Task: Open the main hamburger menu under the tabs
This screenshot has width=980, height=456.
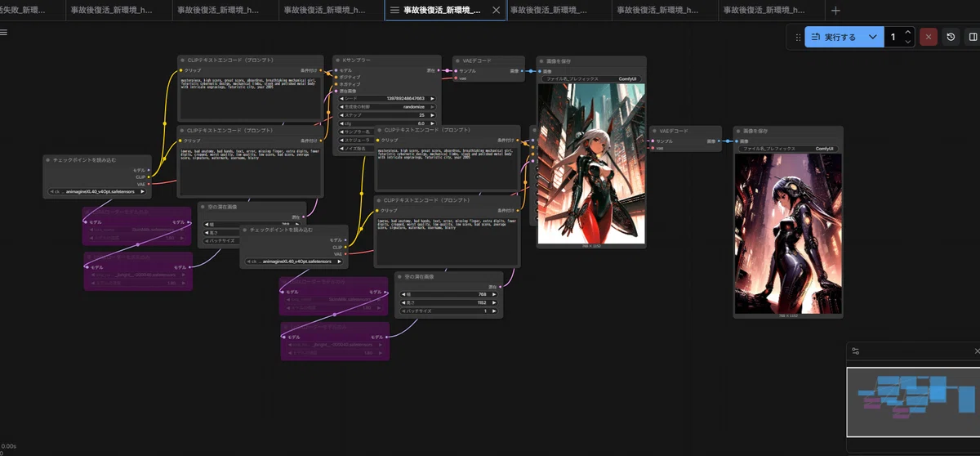Action: coord(3,33)
